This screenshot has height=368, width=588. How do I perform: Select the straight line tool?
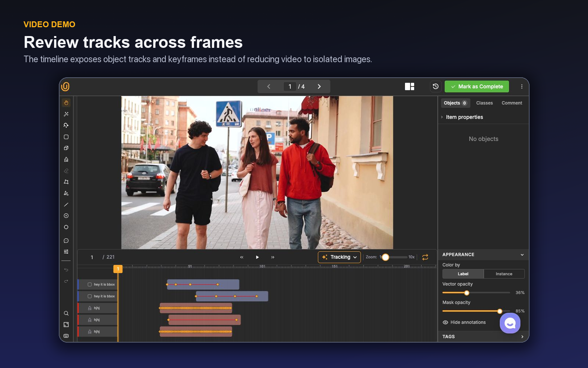click(x=66, y=205)
